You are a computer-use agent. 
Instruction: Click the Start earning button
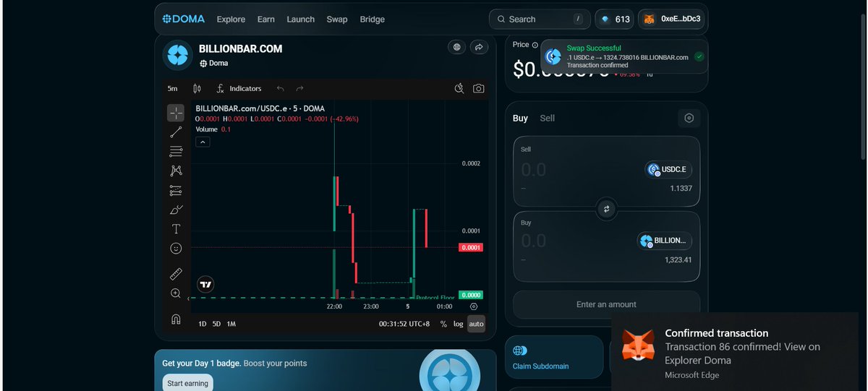187,383
